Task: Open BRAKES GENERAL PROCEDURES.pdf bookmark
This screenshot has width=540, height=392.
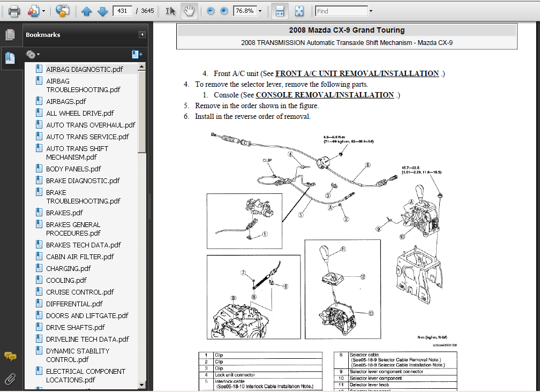Action: coord(73,229)
